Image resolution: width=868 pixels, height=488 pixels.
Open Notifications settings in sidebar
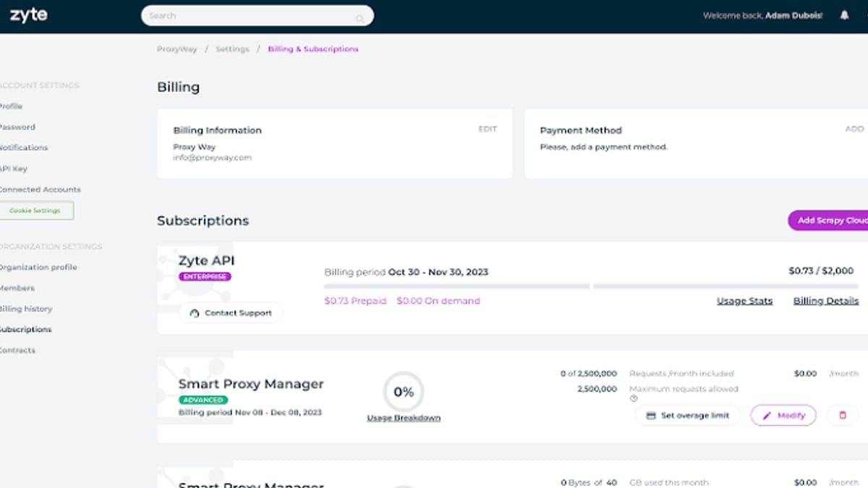click(x=24, y=147)
